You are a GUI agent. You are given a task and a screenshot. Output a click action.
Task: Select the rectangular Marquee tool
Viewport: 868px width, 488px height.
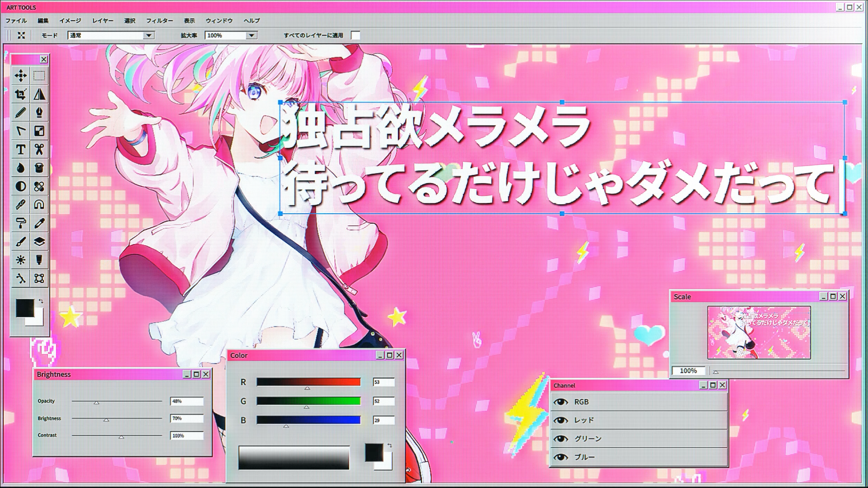[x=39, y=76]
